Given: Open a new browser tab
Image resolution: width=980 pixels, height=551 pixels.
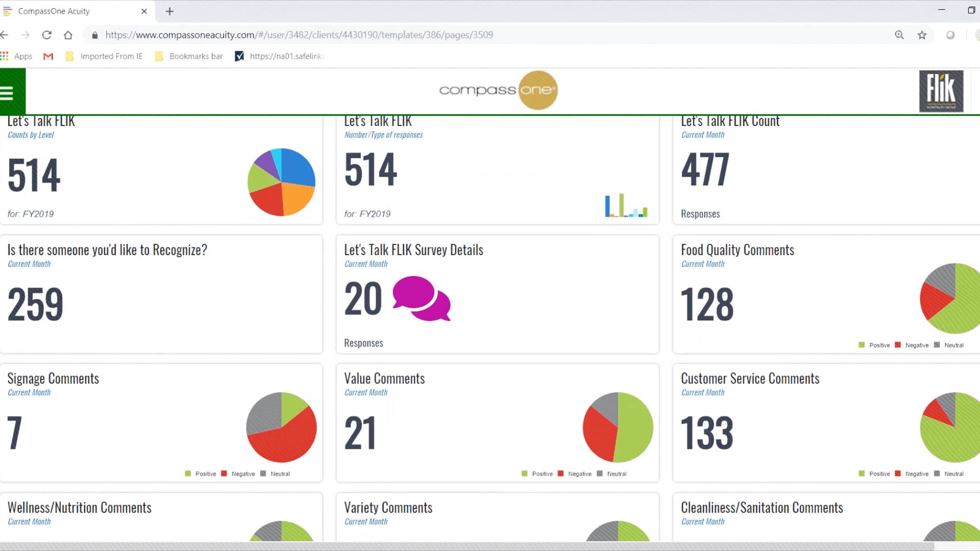Looking at the screenshot, I should coord(170,11).
